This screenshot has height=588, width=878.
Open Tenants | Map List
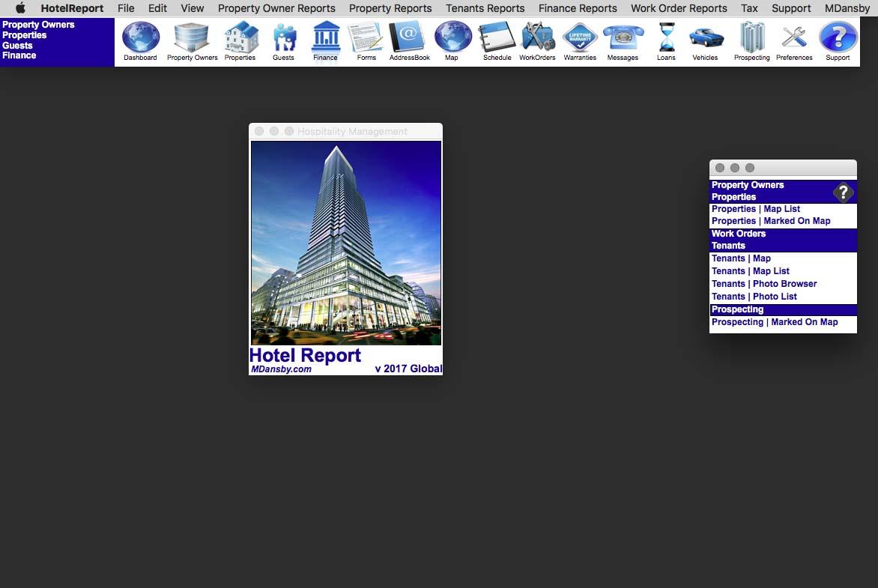tap(751, 271)
